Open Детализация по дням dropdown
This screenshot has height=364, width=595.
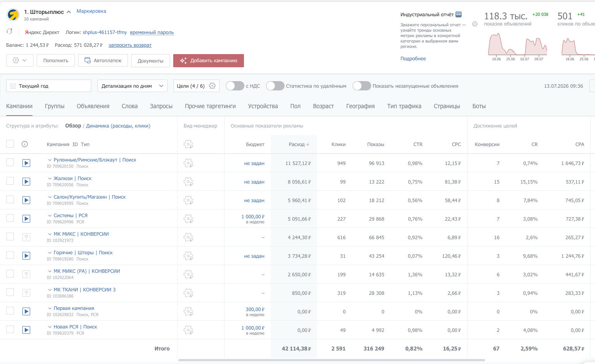point(132,86)
